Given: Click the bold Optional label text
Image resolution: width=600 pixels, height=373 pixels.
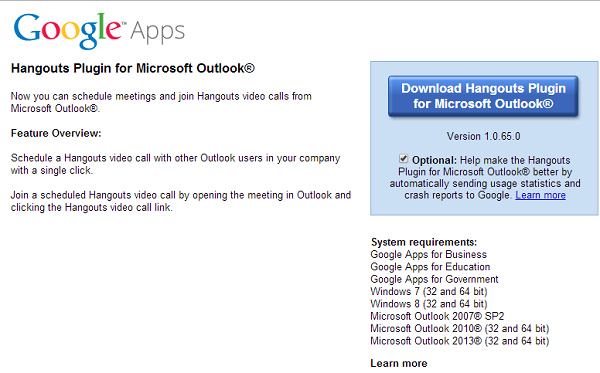Looking at the screenshot, I should point(434,160).
